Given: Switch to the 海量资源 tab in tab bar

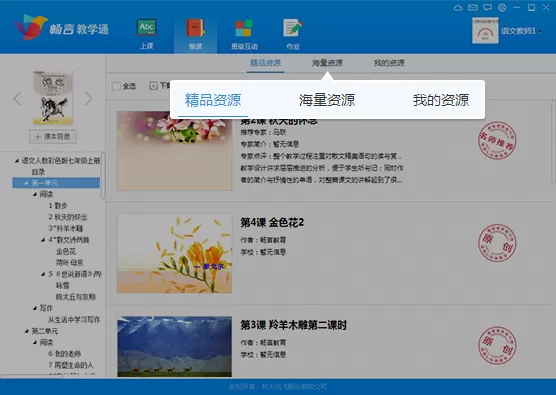Looking at the screenshot, I should [x=327, y=63].
